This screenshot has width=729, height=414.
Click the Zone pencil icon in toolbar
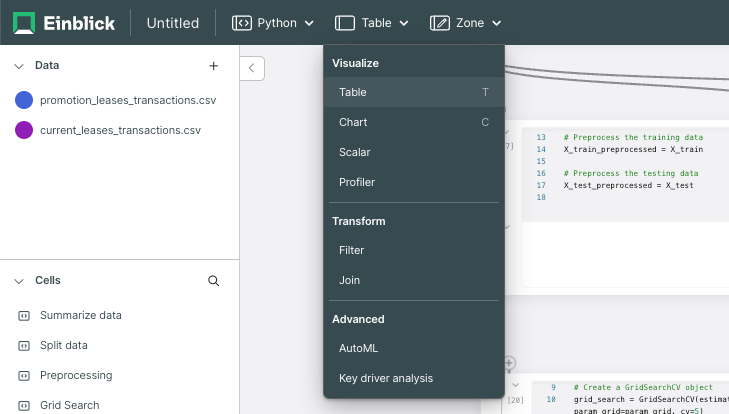pyautogui.click(x=440, y=23)
